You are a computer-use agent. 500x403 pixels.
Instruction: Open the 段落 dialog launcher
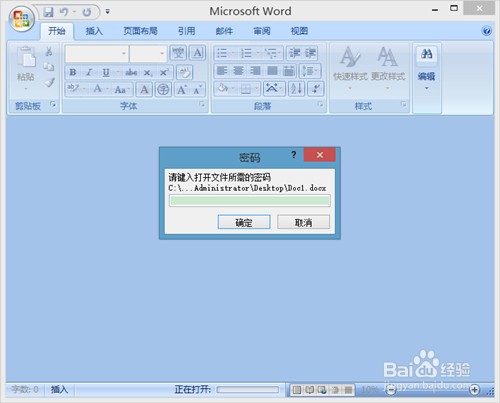320,104
